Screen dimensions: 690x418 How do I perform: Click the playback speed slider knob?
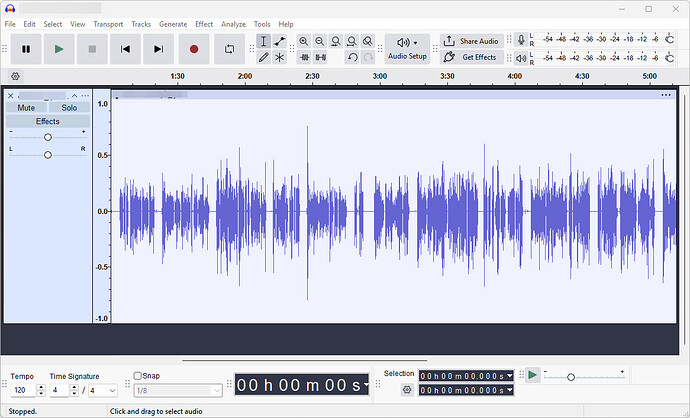point(571,377)
